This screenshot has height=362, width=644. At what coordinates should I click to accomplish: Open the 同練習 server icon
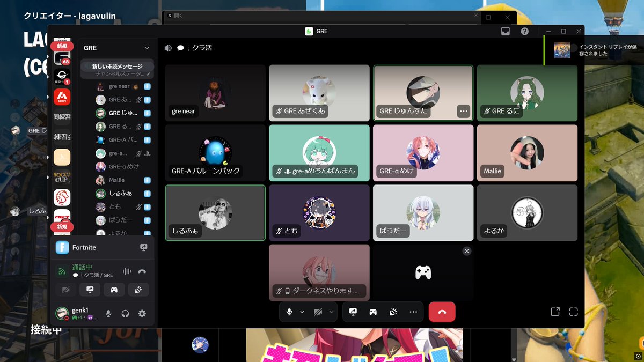click(x=62, y=117)
